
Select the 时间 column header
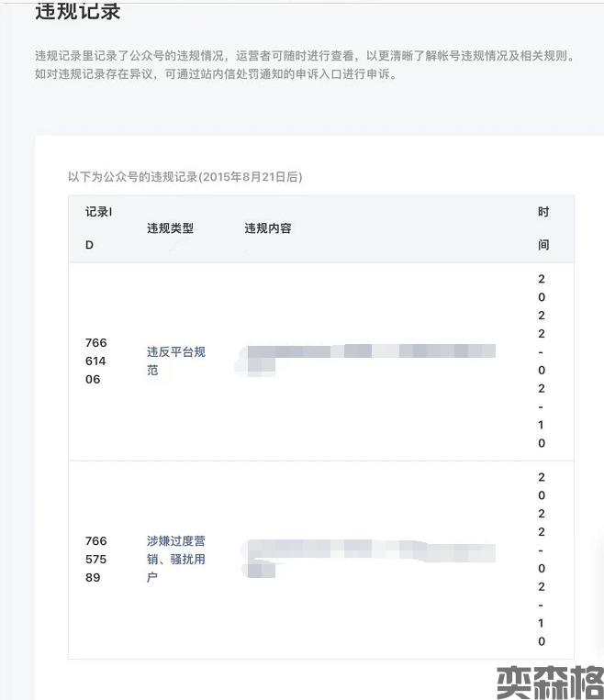[542, 228]
